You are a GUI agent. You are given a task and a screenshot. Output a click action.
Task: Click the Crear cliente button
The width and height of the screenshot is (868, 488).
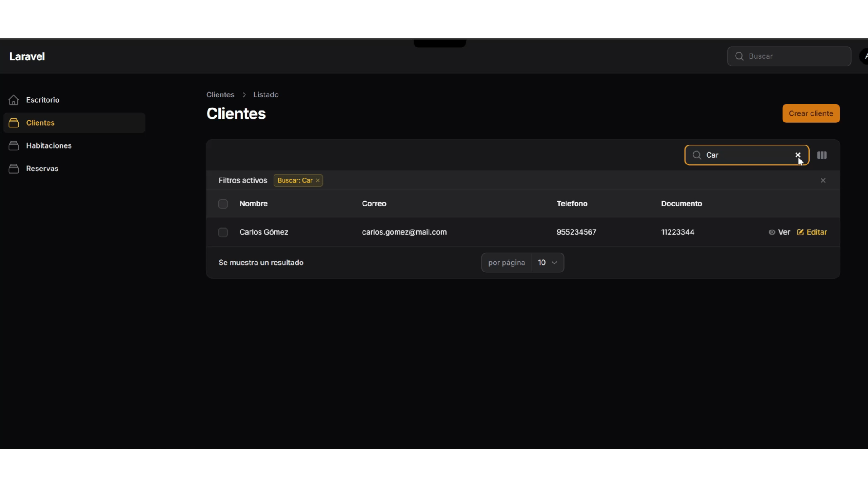click(x=811, y=113)
